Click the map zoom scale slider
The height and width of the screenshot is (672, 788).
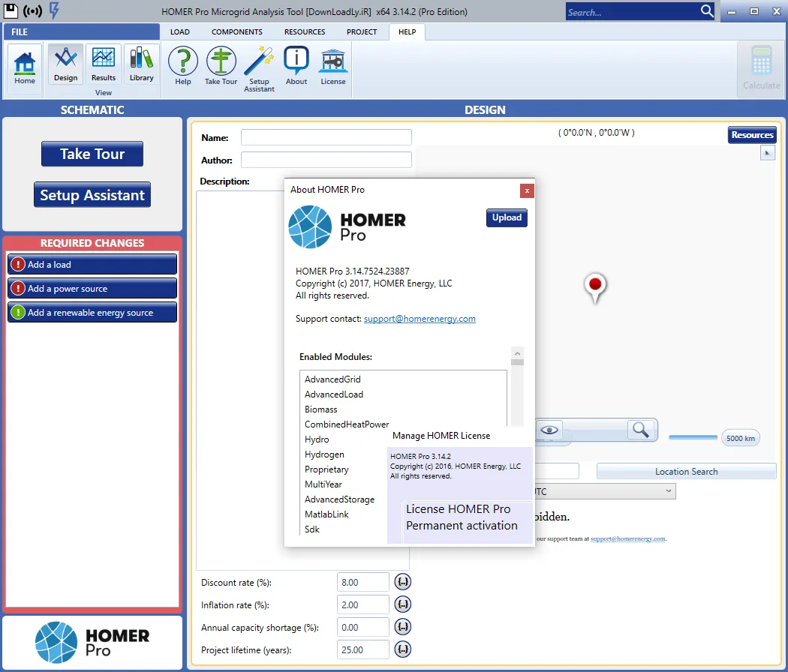click(x=693, y=437)
